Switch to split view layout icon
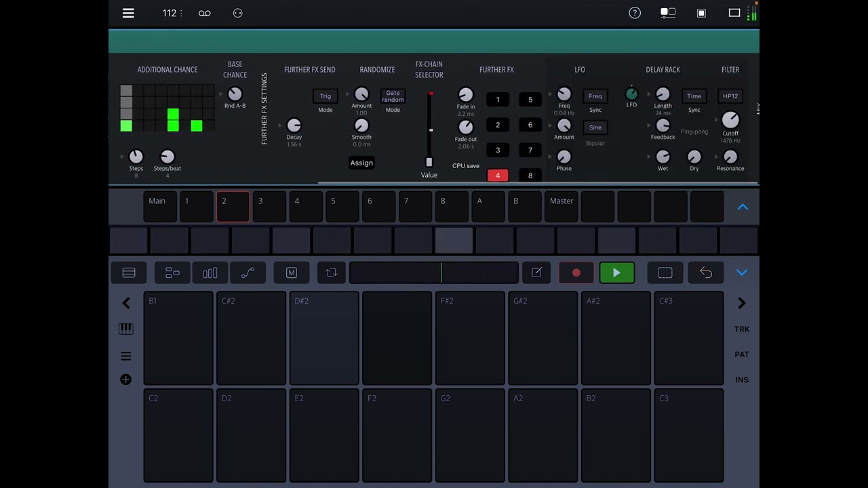Screen dimensions: 868x488 pos(668,13)
